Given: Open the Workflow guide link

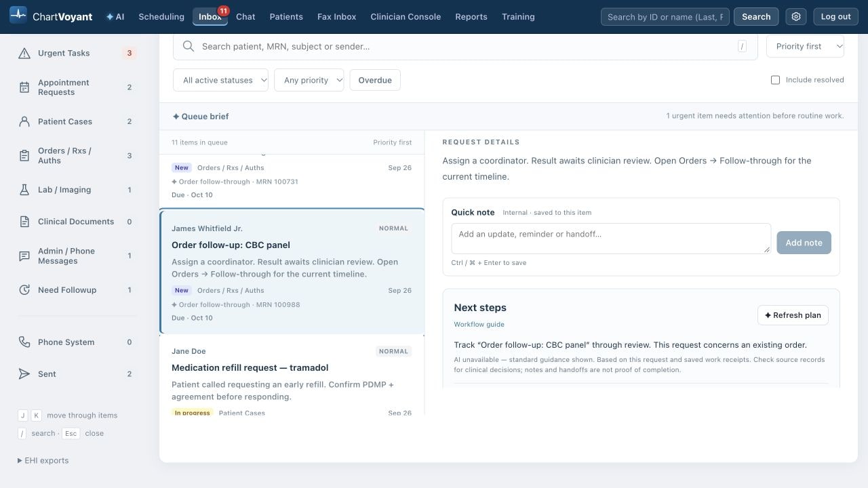Looking at the screenshot, I should click(479, 325).
